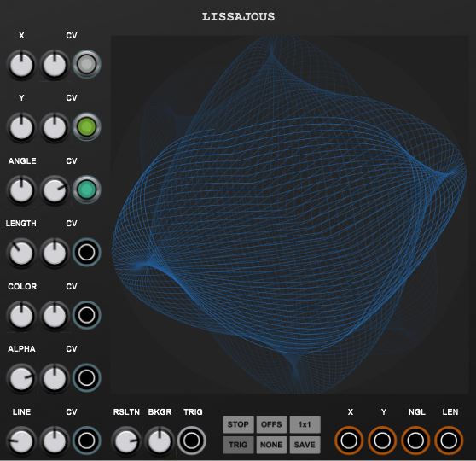Image resolution: width=476 pixels, height=461 pixels.
Task: Click the LINE parameter knob
Action: click(x=21, y=441)
